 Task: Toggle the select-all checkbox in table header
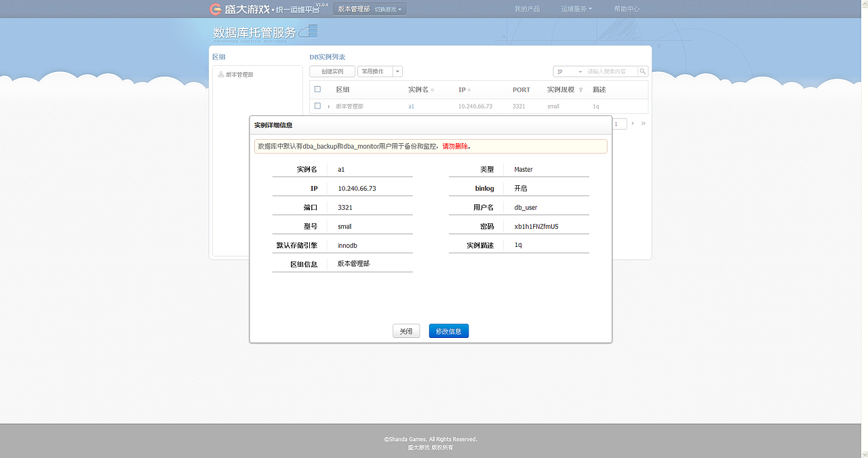[x=317, y=89]
